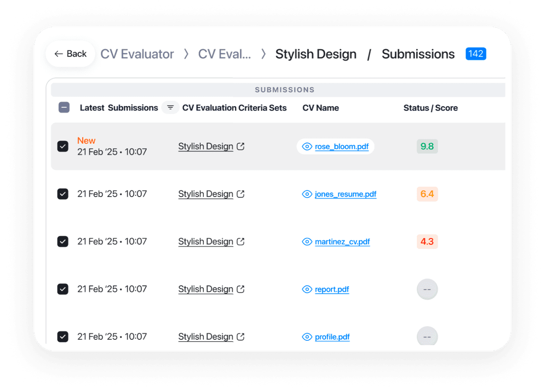Viewport: 545px width, 392px height.
Task: Click the Status / Score column header
Action: (x=431, y=108)
